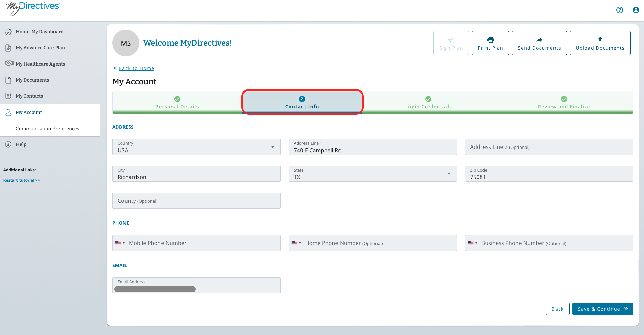Click the Welcome MyDirectives! heading
The image size is (644, 335).
188,43
